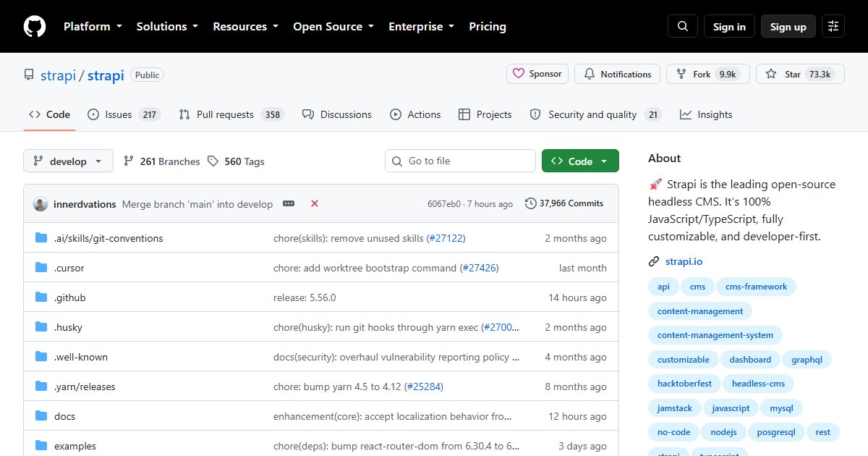Expand the Solutions menu
Image resolution: width=868 pixels, height=456 pixels.
click(167, 26)
